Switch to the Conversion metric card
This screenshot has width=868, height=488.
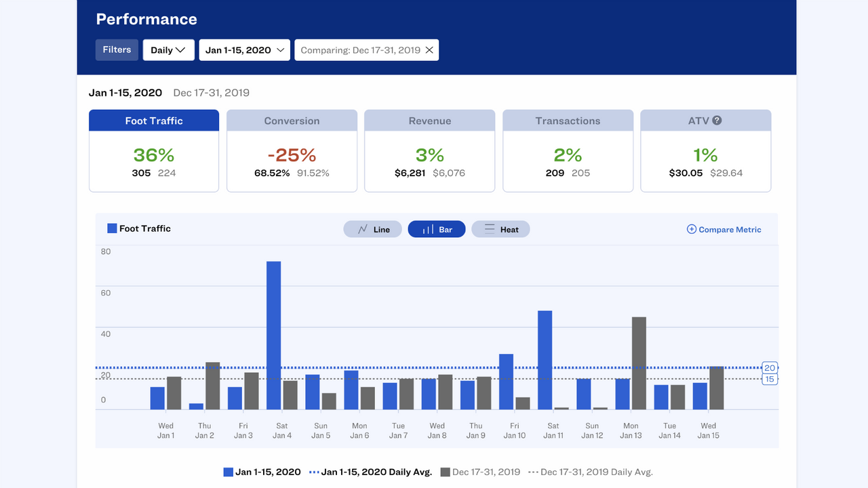click(292, 150)
